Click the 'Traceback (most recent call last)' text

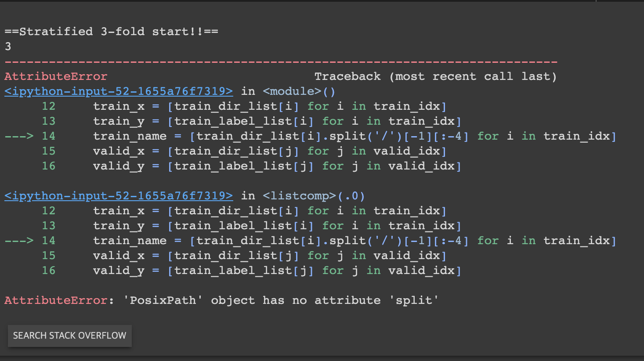click(x=435, y=76)
